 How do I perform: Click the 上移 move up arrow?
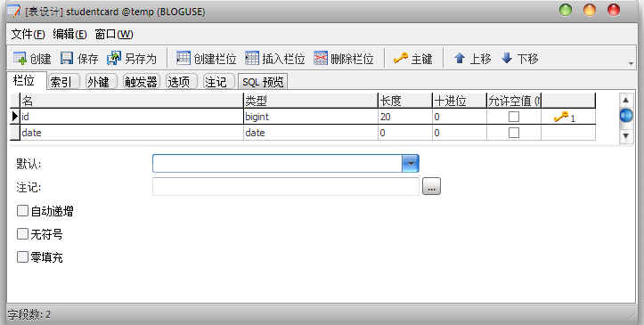460,58
